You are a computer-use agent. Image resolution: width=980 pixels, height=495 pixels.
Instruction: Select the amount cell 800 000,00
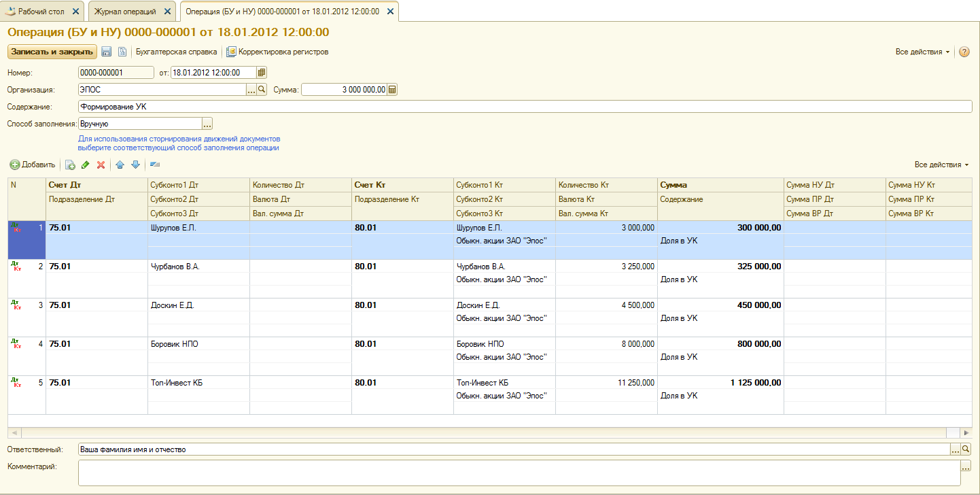720,344
